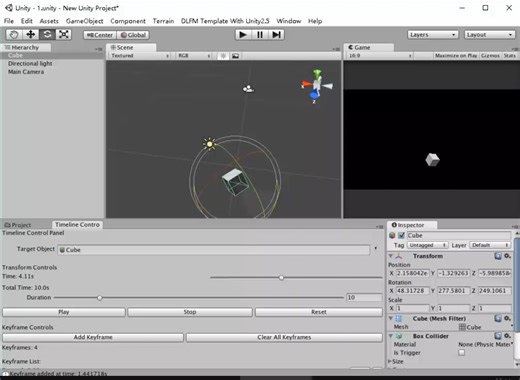Click the green Y axis cone
This screenshot has width=520, height=380.
tap(317, 74)
